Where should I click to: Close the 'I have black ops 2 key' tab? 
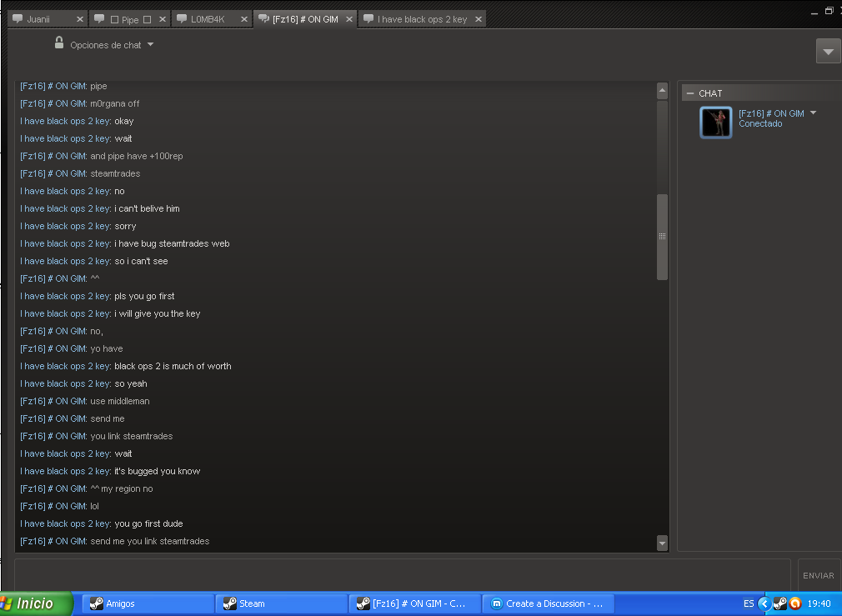(x=479, y=19)
